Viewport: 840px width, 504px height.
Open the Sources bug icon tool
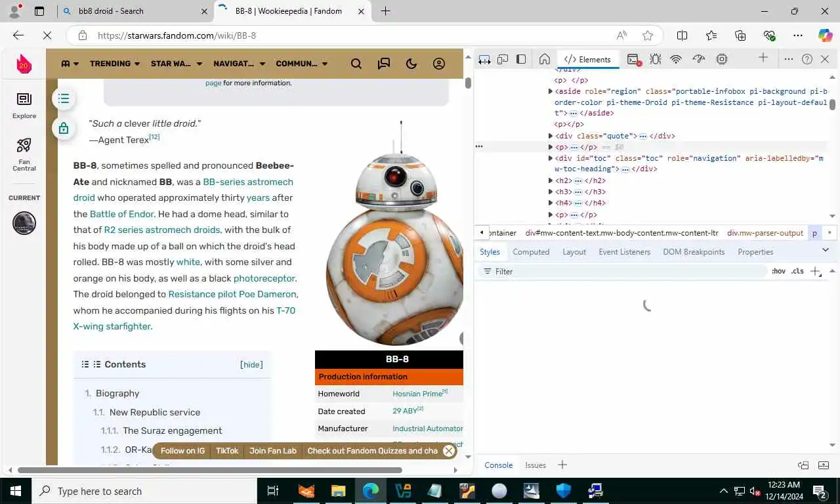pos(655,60)
